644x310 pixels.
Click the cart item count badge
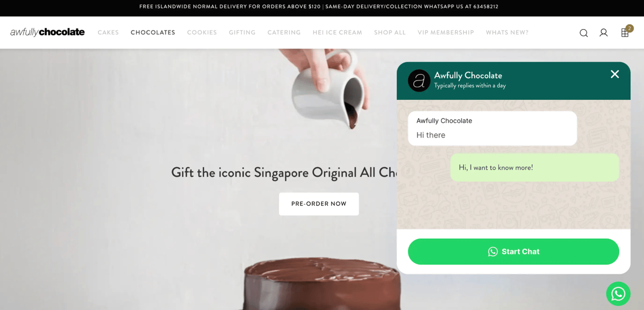pyautogui.click(x=629, y=28)
